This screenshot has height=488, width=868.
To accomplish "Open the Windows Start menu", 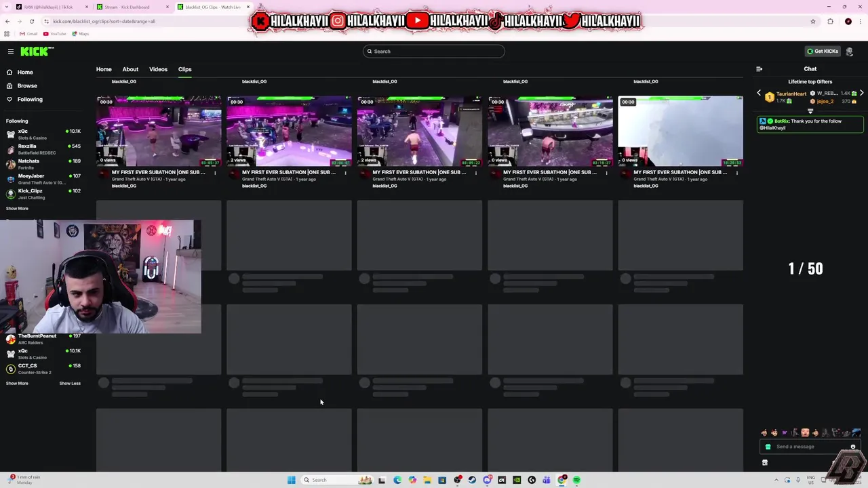I will [292, 480].
